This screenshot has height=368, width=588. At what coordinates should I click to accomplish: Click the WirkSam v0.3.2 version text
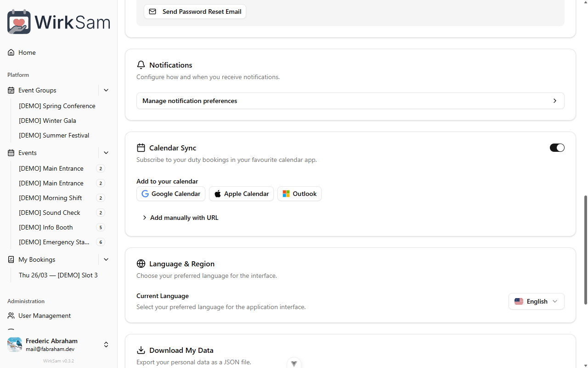59,361
